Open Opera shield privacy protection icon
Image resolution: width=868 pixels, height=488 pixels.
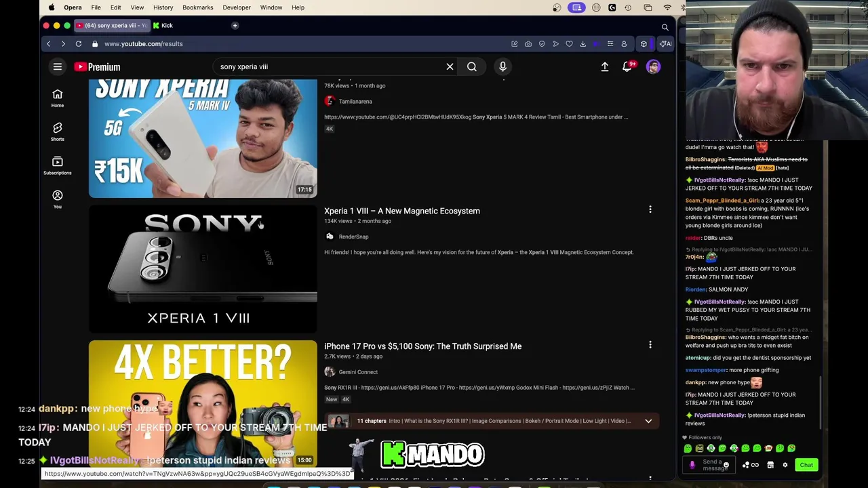click(x=542, y=44)
